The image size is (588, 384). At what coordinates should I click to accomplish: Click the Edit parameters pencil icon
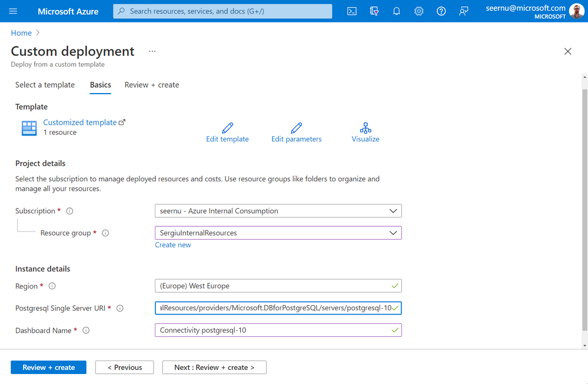pyautogui.click(x=296, y=128)
